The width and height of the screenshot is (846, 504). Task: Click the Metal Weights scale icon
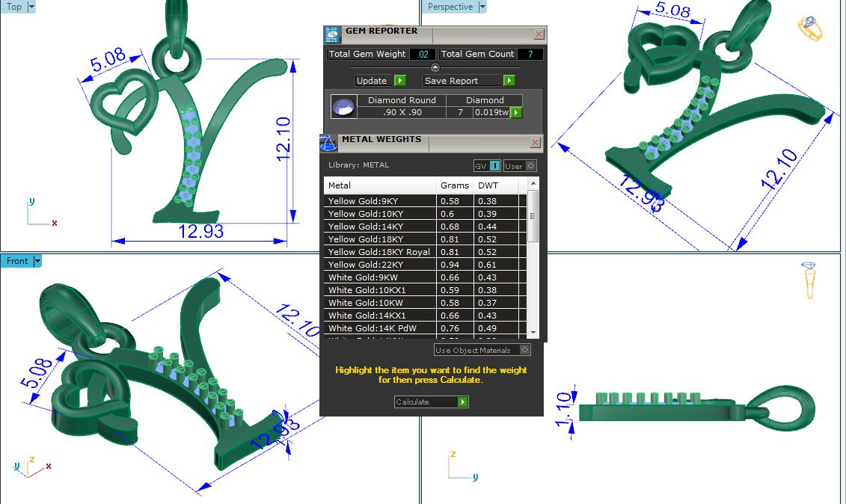pos(328,143)
